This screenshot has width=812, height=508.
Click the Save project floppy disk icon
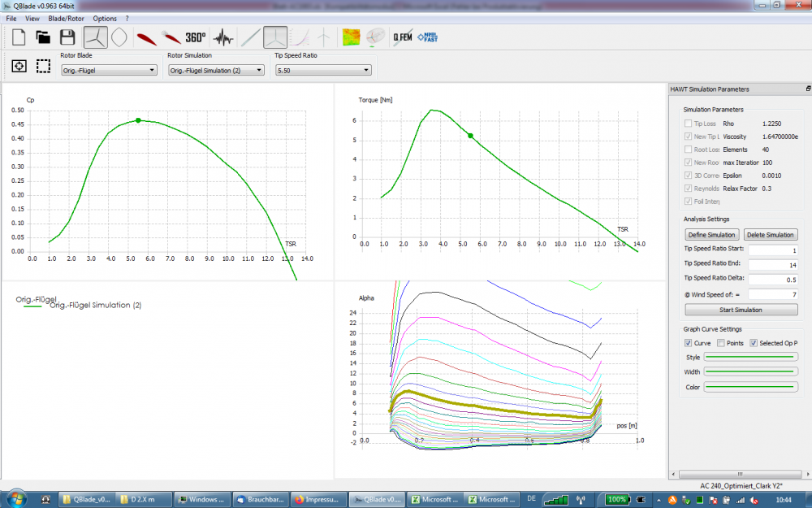coord(68,37)
